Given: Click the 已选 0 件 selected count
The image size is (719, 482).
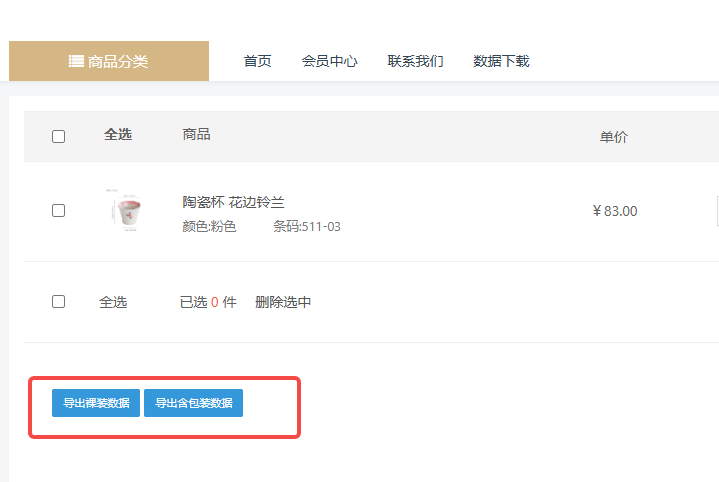Looking at the screenshot, I should click(x=208, y=302).
